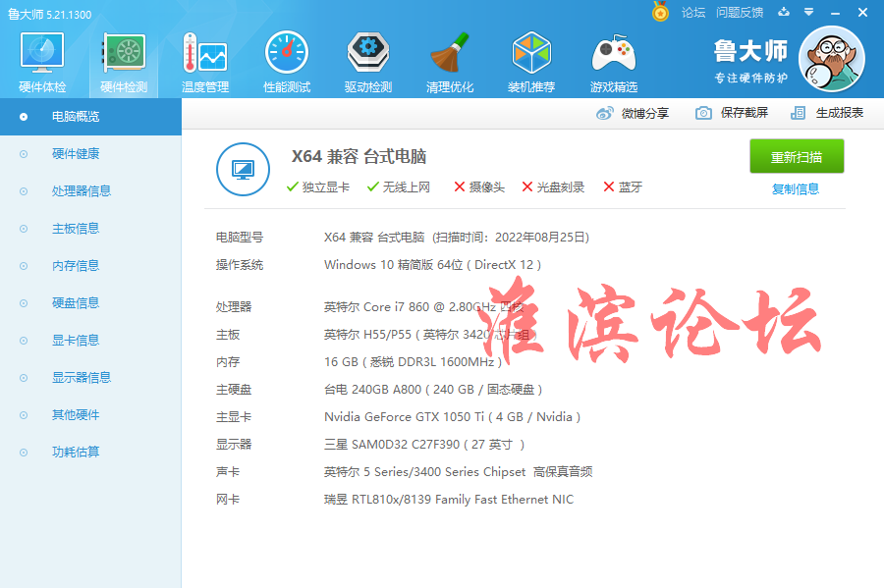Viewport: 884px width, 588px height.
Task: Launch the 性能测试 performance test
Action: click(287, 62)
